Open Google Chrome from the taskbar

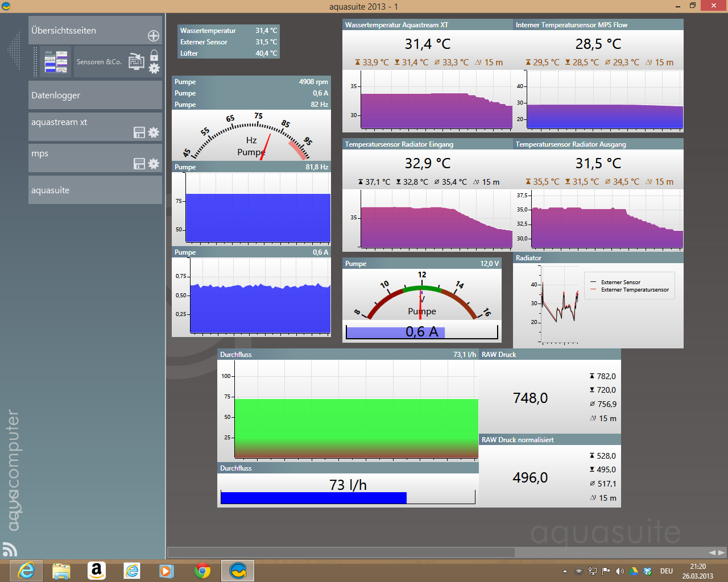(x=202, y=570)
